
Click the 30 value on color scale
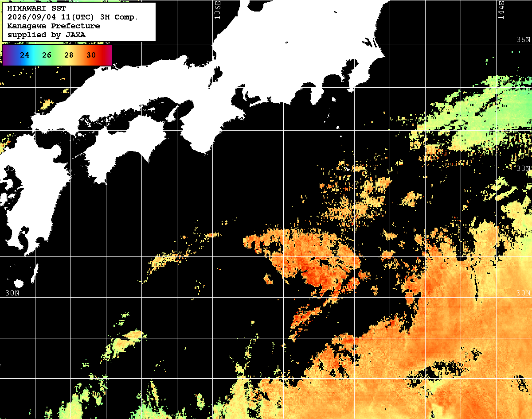(x=91, y=55)
